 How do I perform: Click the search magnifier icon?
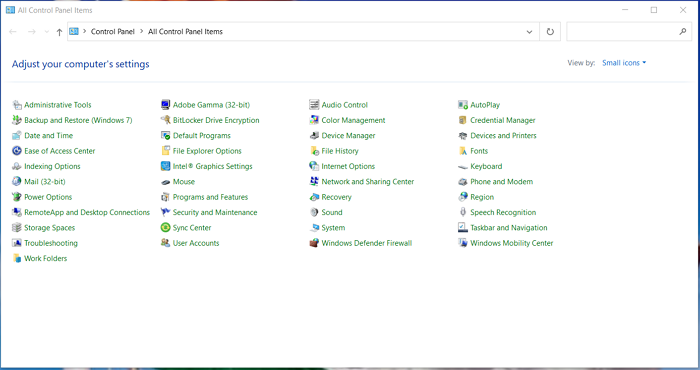(683, 32)
